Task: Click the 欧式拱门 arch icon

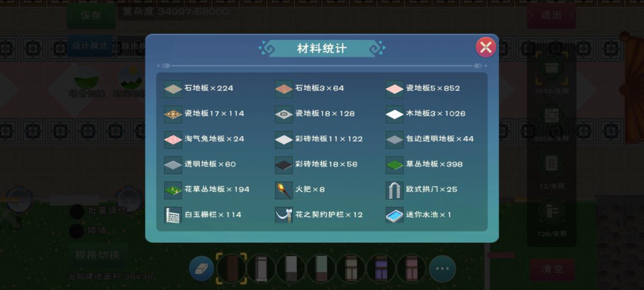Action: coord(394,190)
